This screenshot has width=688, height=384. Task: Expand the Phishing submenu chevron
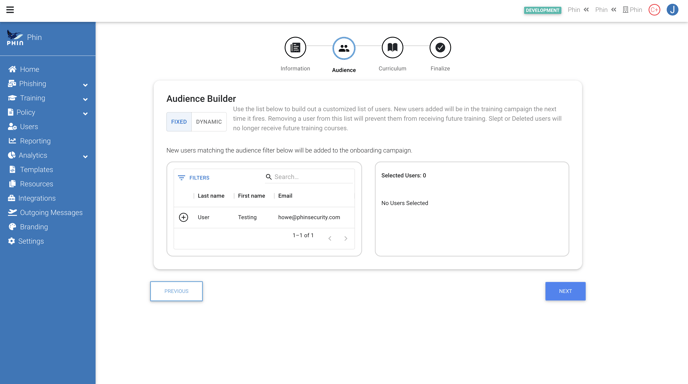click(85, 85)
